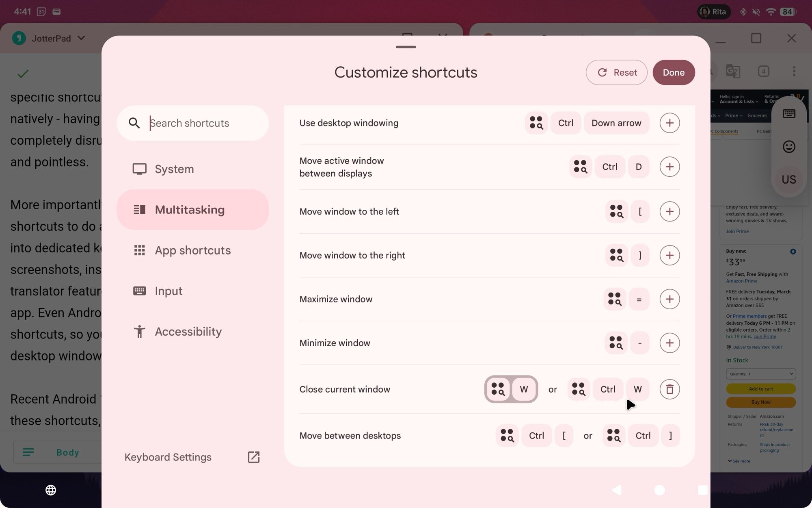Select the US keyboard layout indicator

click(788, 179)
